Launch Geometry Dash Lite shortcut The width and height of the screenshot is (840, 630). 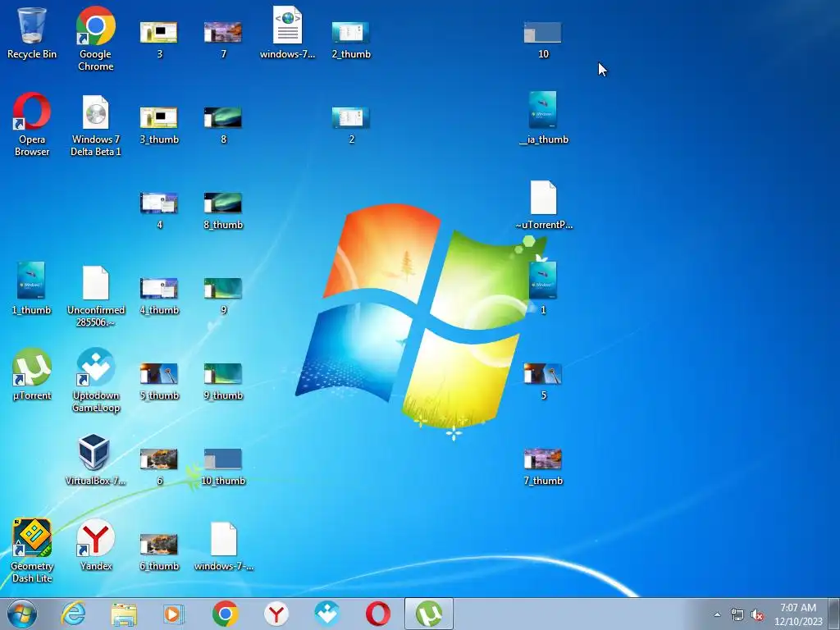coord(32,550)
